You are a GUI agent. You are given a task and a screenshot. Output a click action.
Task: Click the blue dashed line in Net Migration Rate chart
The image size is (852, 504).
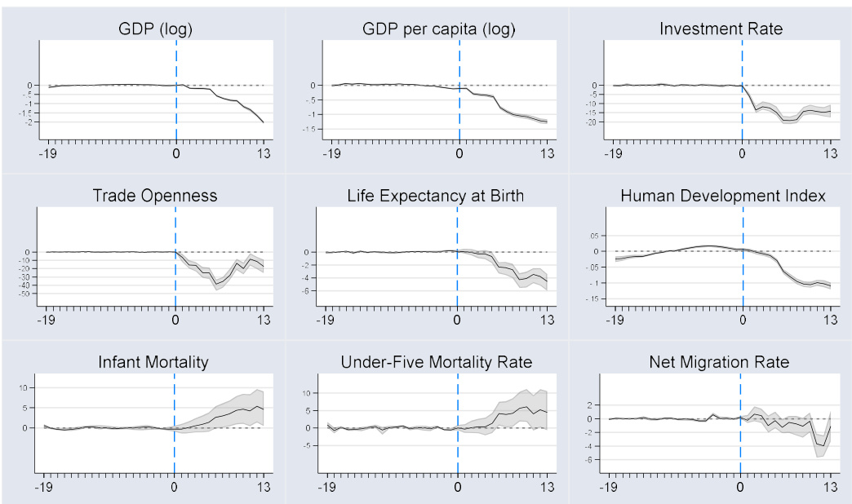[x=741, y=440]
